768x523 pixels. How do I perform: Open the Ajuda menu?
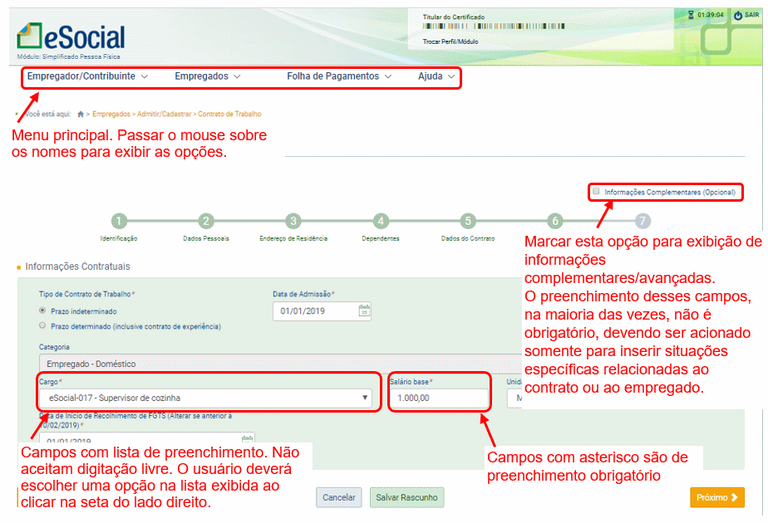tap(436, 76)
